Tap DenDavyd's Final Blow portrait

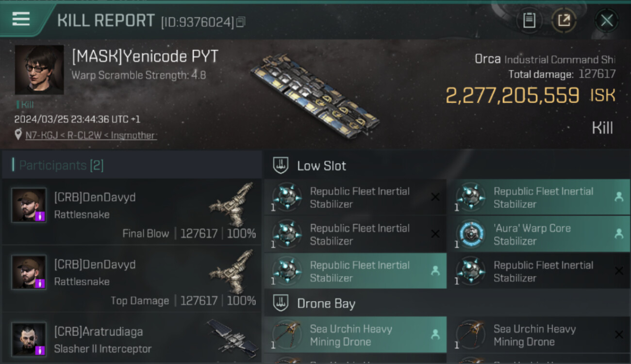29,205
